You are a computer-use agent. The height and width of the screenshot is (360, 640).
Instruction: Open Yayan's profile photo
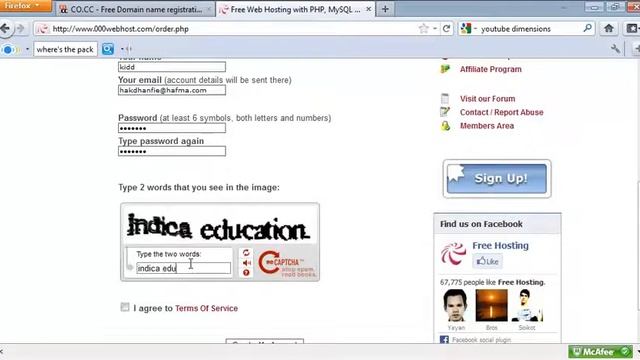(x=456, y=305)
